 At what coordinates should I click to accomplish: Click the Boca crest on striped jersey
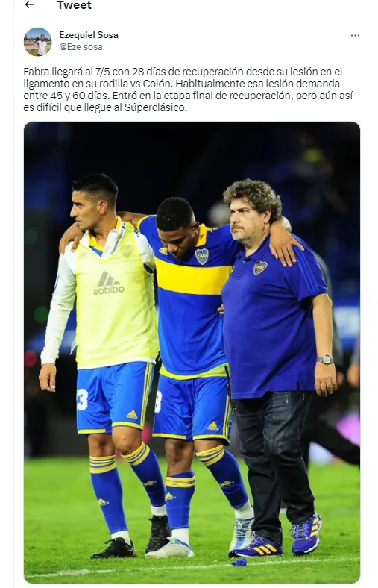[202, 256]
